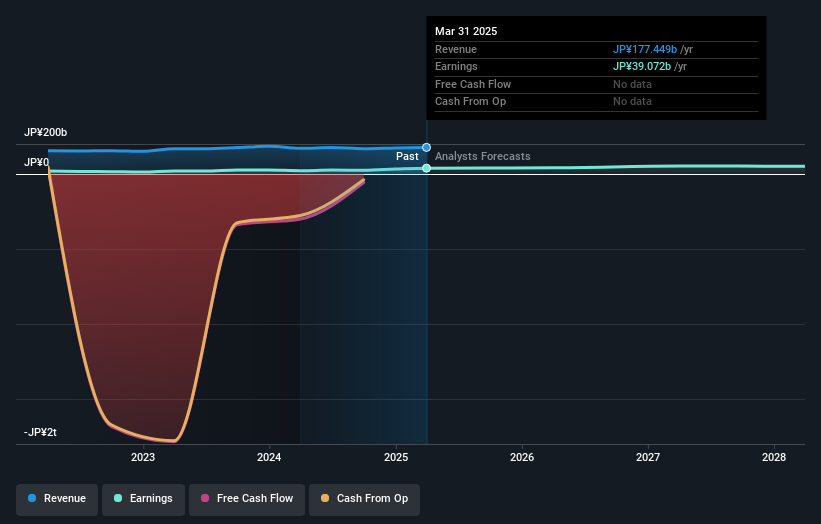Click the 2023 x-axis label

tap(143, 457)
